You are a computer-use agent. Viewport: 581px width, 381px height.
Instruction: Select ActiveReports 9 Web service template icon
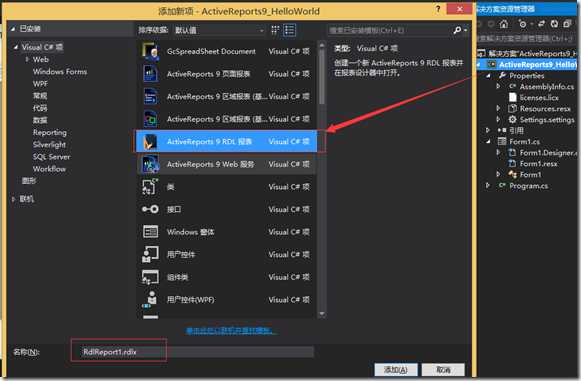click(150, 164)
